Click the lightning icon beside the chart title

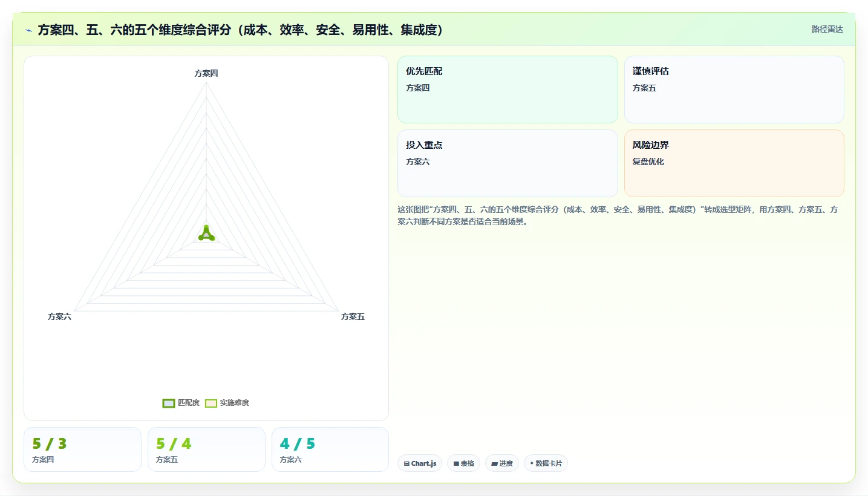pos(28,30)
